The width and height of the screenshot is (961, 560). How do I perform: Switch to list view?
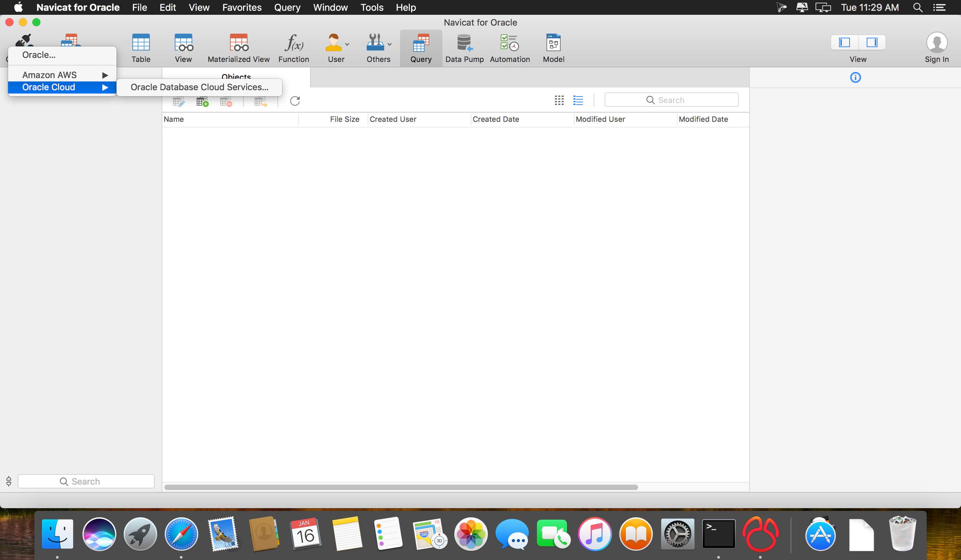[578, 100]
